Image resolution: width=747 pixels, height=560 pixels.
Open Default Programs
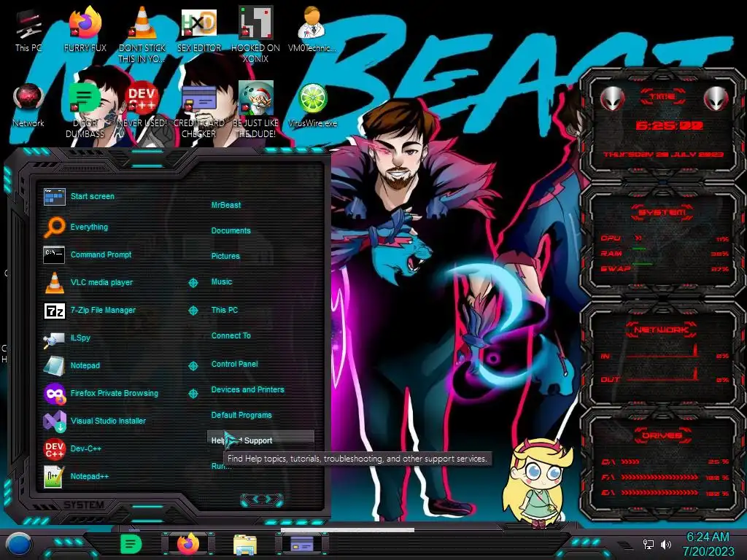(241, 415)
